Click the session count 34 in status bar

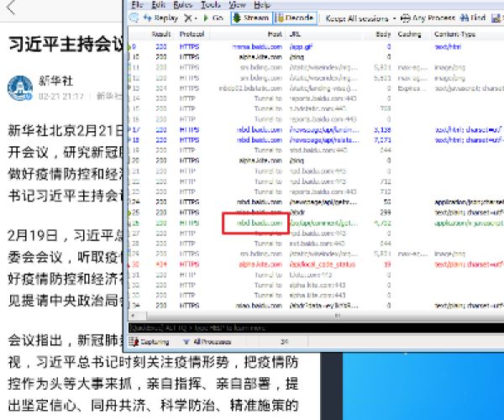coord(284,342)
